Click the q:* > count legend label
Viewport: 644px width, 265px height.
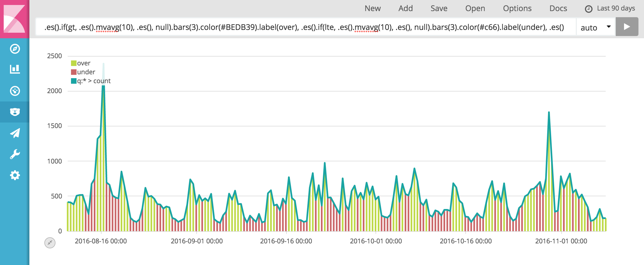[94, 81]
